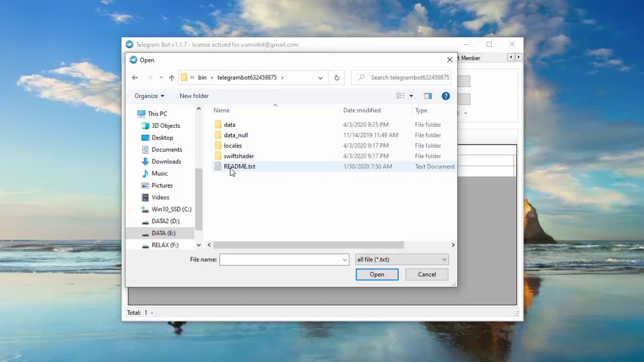
Task: Click the File name input field
Action: click(280, 259)
